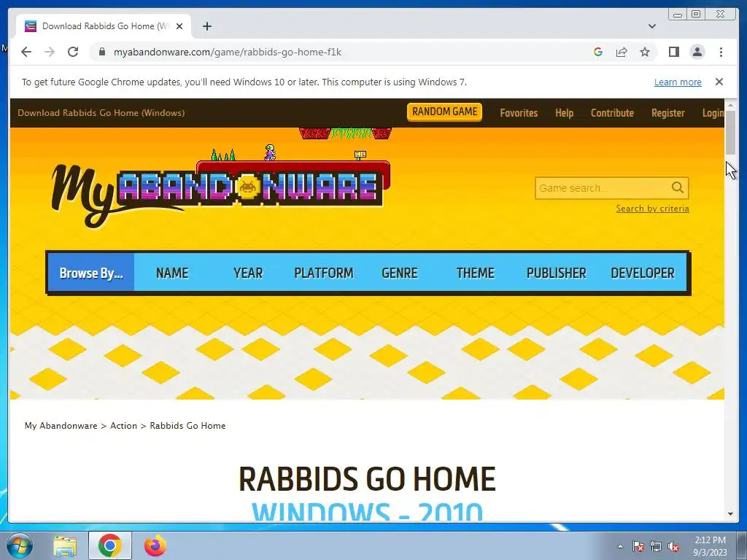
Task: Click Action breadcrumb link
Action: 123,425
